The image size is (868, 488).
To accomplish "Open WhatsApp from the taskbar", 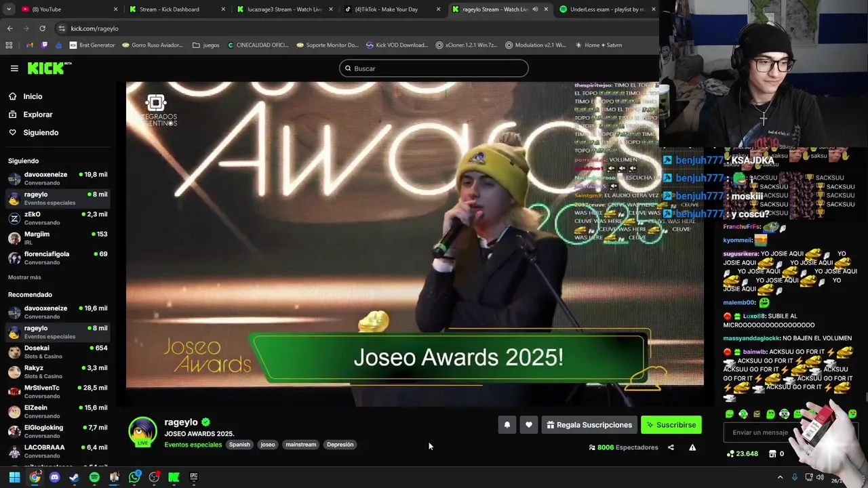I will click(134, 477).
